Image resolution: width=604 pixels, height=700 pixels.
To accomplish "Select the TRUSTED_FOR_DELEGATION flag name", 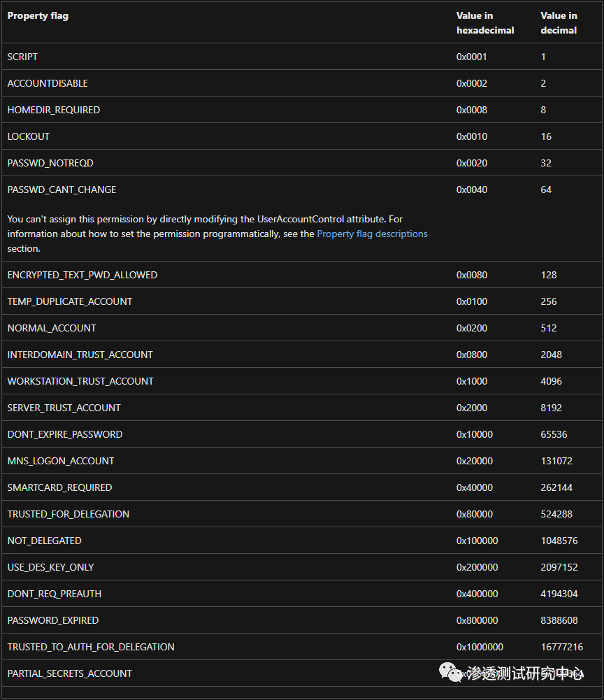I will 69,514.
